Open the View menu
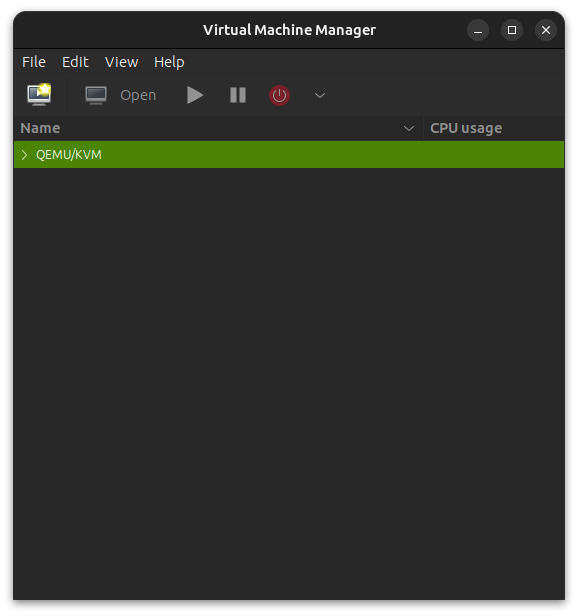Screen dimensions: 578x616 (x=121, y=62)
